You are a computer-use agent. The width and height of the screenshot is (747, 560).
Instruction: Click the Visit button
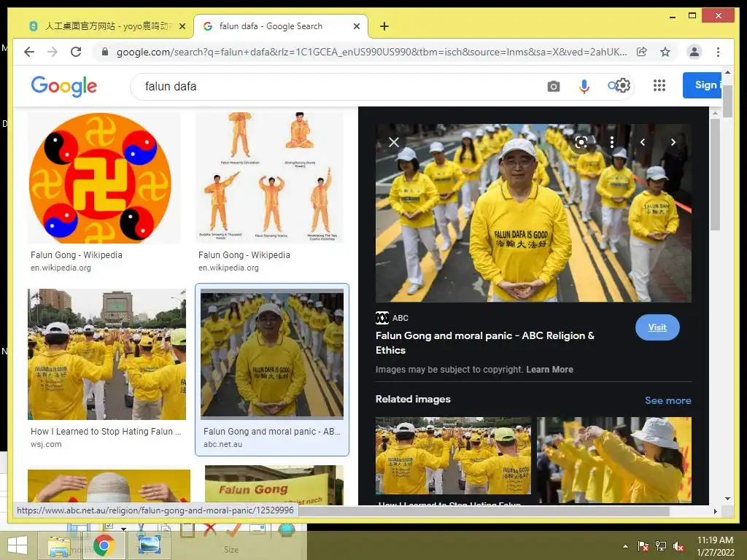(657, 327)
